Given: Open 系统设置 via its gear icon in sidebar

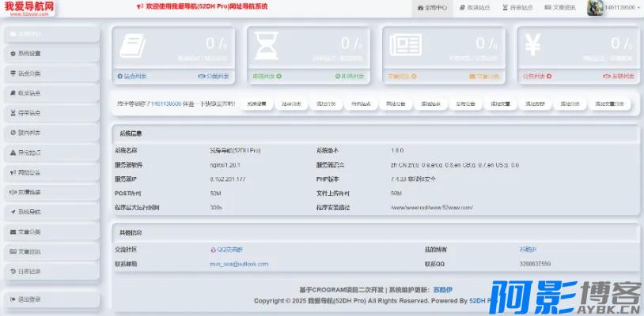Looking at the screenshot, I should point(13,54).
